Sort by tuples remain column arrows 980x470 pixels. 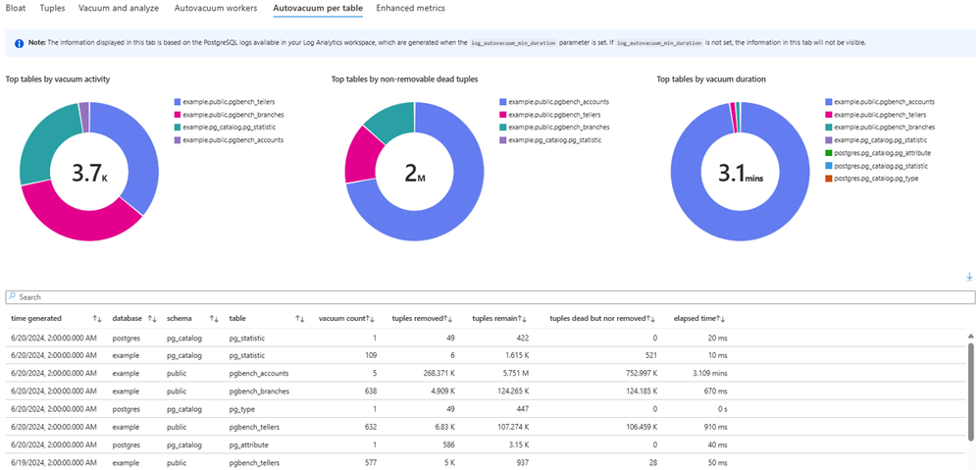tap(525, 319)
